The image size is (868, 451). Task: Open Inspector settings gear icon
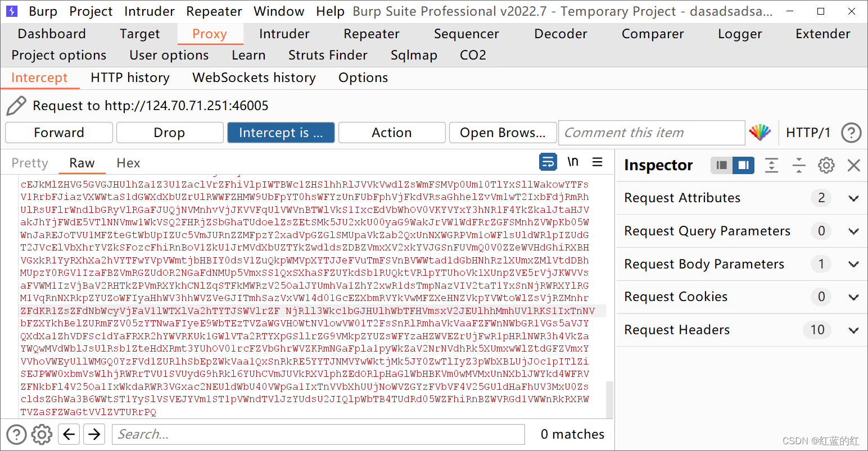(x=826, y=165)
